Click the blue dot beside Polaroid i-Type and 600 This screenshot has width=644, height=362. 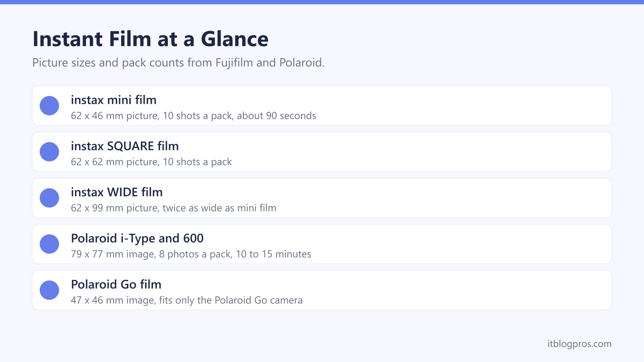tap(50, 244)
